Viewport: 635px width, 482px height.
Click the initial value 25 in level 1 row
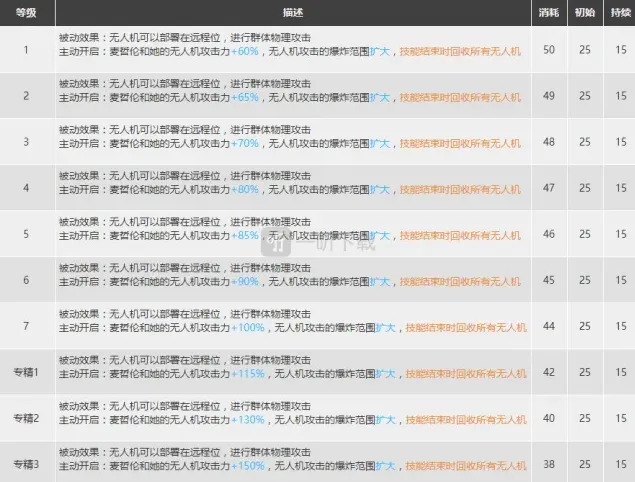pyautogui.click(x=585, y=50)
